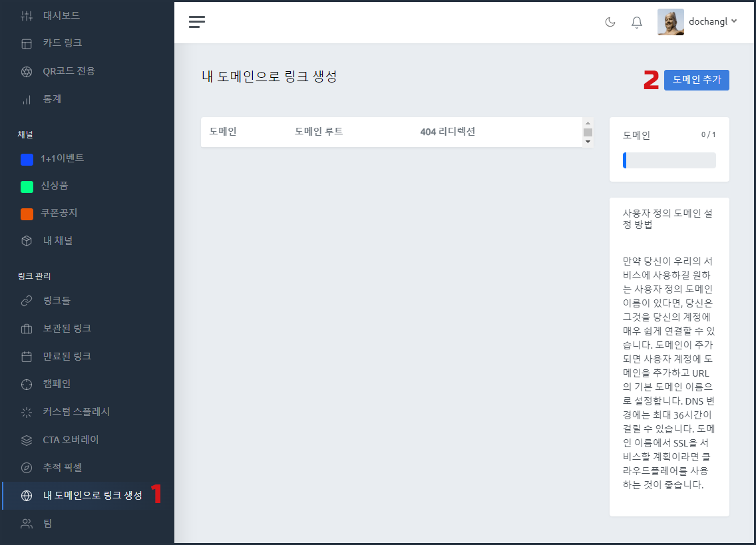Open 팀 menu item
Screen dimensions: 756x545
48,523
